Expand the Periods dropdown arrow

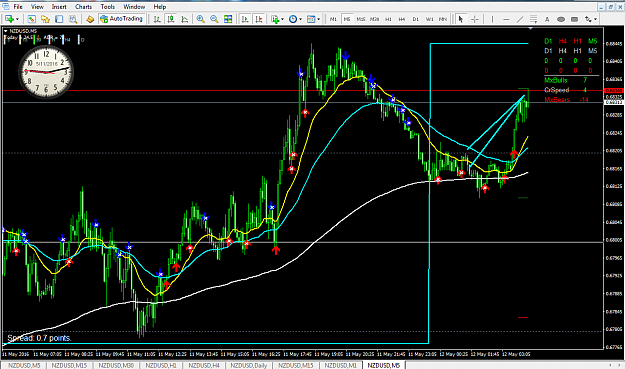point(301,19)
